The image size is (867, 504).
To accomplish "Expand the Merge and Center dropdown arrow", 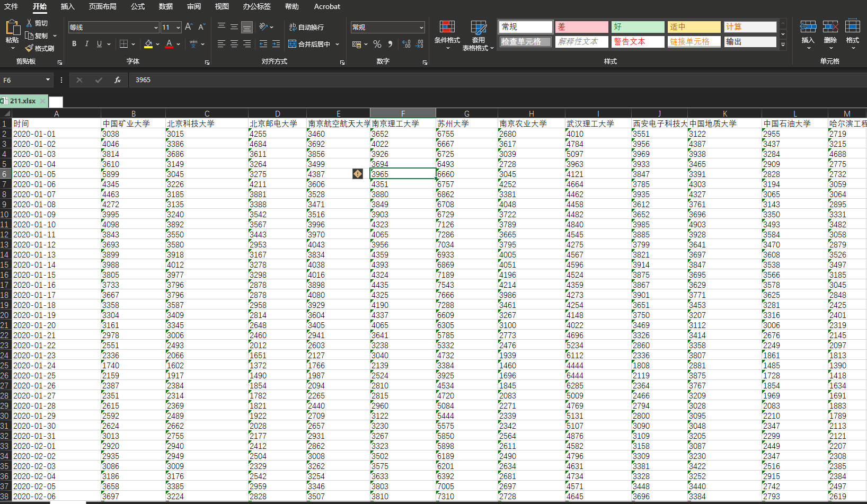I will 337,45.
